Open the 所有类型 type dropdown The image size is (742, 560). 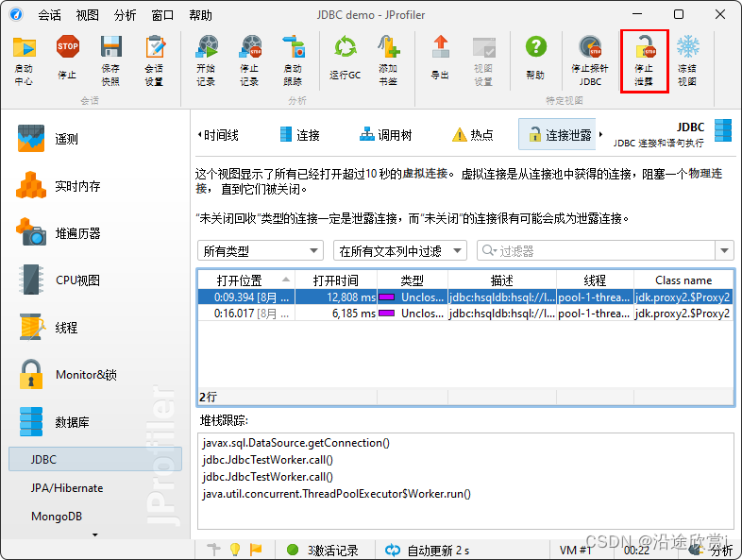[x=261, y=251]
